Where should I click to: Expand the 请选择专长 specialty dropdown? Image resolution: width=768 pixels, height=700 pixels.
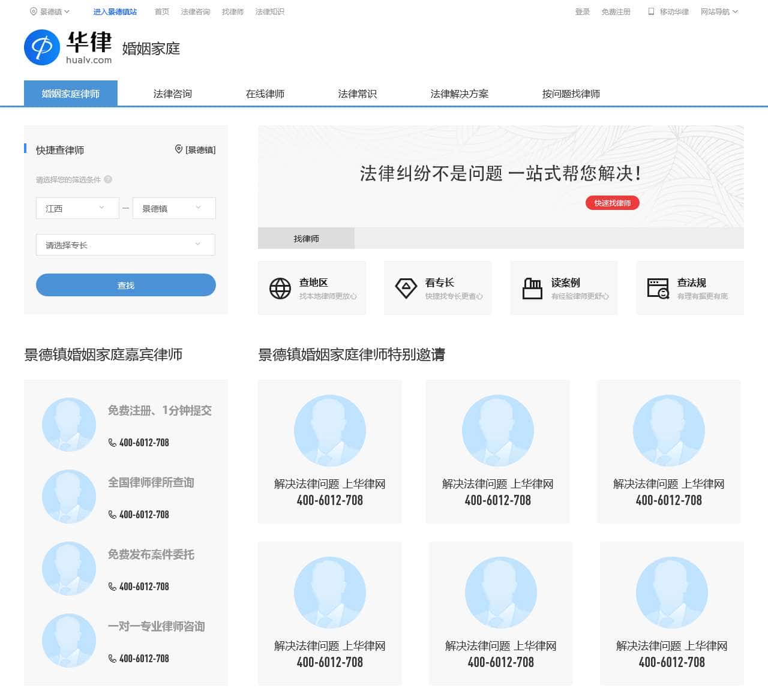[x=125, y=245]
